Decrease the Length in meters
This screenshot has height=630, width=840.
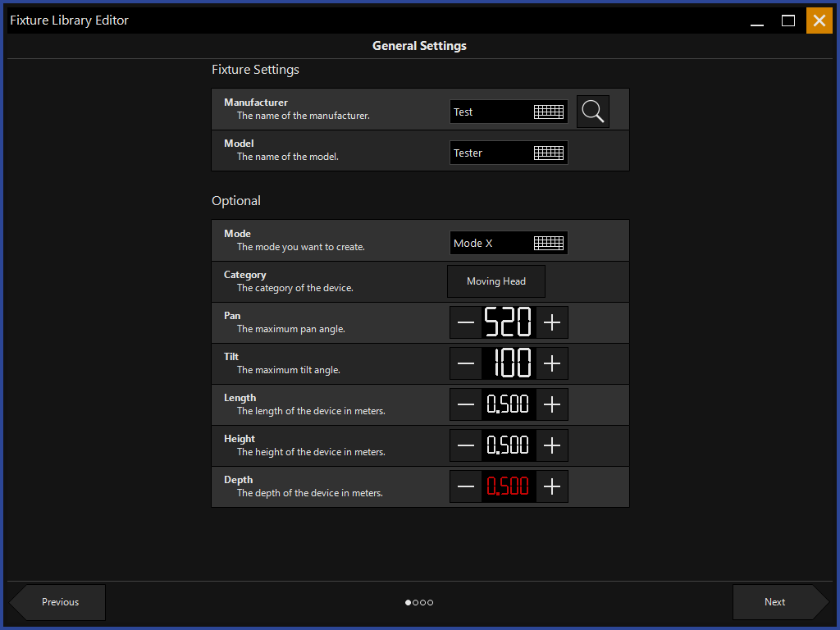[466, 405]
